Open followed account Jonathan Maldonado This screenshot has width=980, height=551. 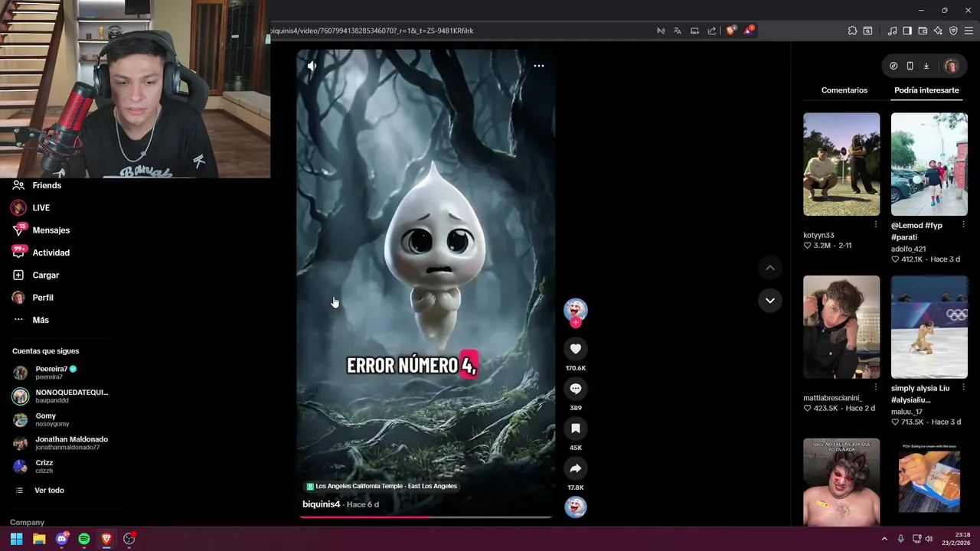60,443
